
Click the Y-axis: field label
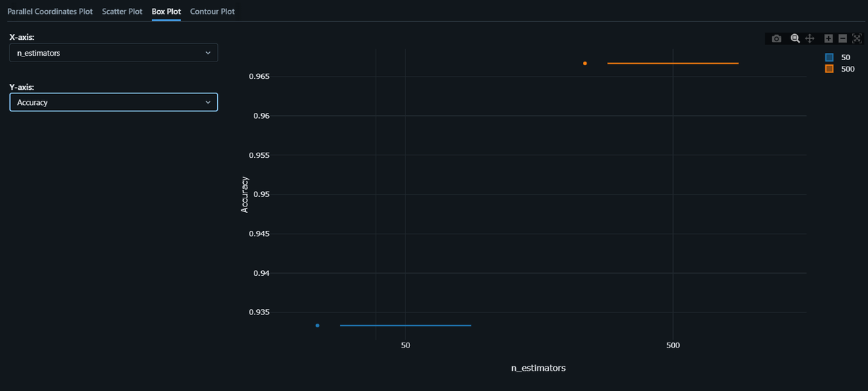tap(22, 86)
